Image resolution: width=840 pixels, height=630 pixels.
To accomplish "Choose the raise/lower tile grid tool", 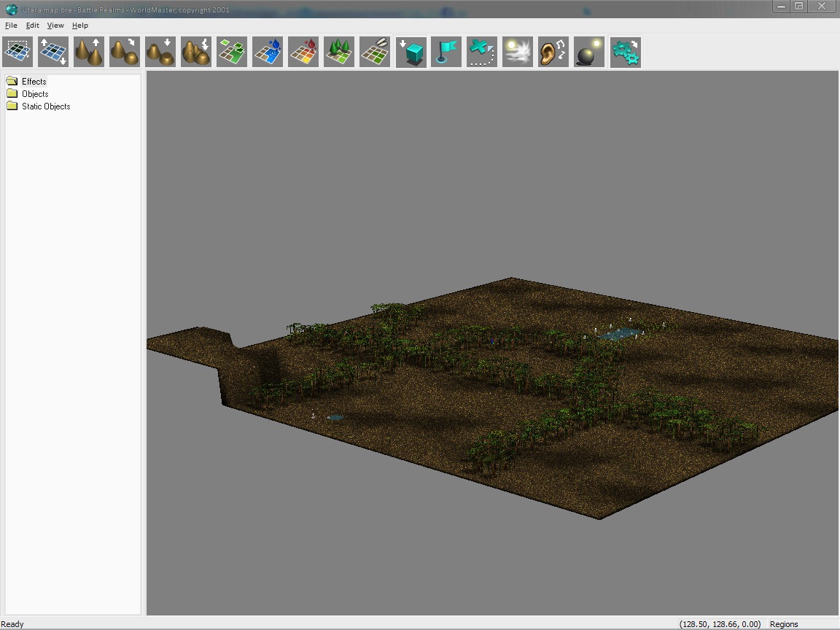I will [53, 52].
